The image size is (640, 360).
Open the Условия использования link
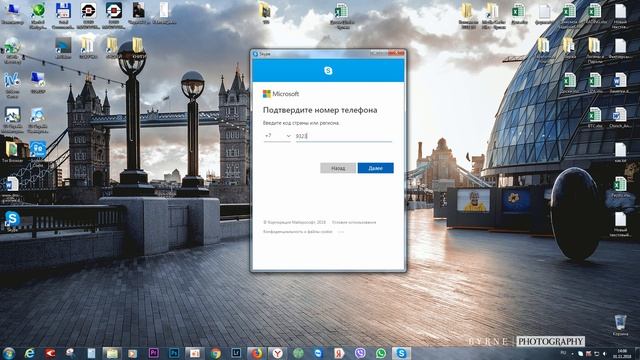tap(354, 222)
